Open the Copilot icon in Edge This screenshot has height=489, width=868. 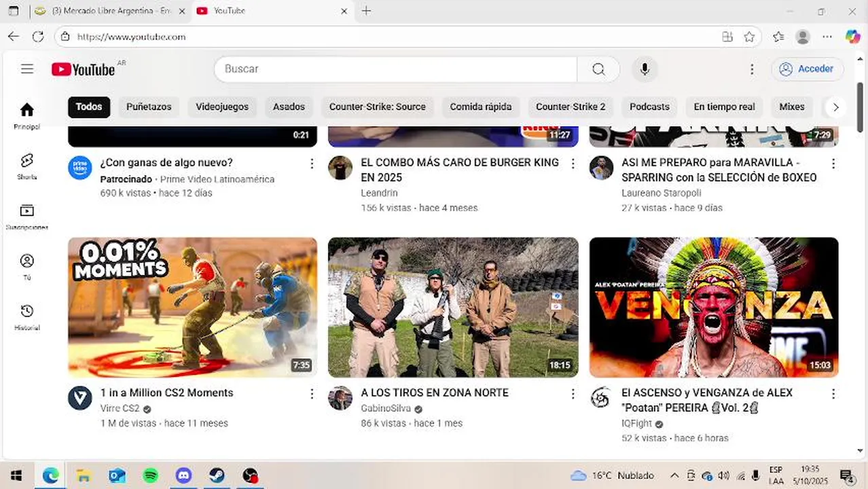(852, 37)
